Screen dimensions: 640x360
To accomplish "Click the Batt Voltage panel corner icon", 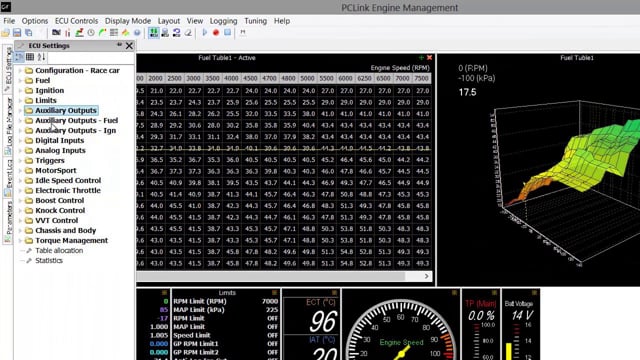I will [x=534, y=293].
